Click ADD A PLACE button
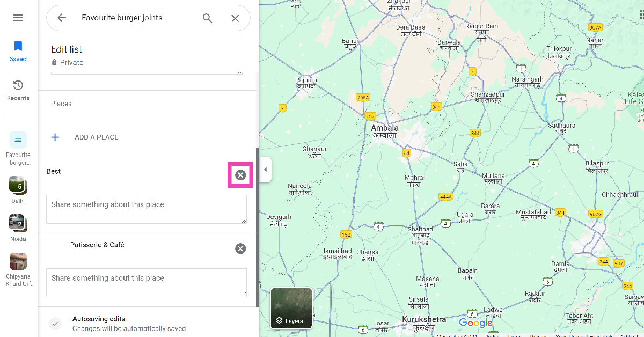Image resolution: width=644 pixels, height=337 pixels. coord(97,137)
